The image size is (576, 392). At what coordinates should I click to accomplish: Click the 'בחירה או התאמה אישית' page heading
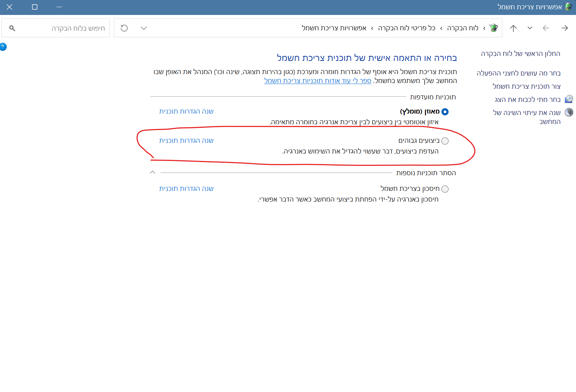pos(367,58)
